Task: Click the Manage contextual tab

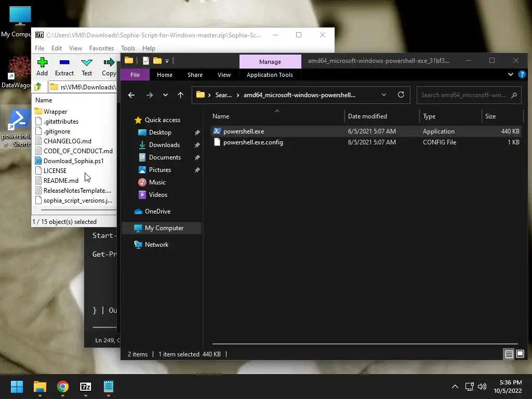Action: pyautogui.click(x=270, y=62)
